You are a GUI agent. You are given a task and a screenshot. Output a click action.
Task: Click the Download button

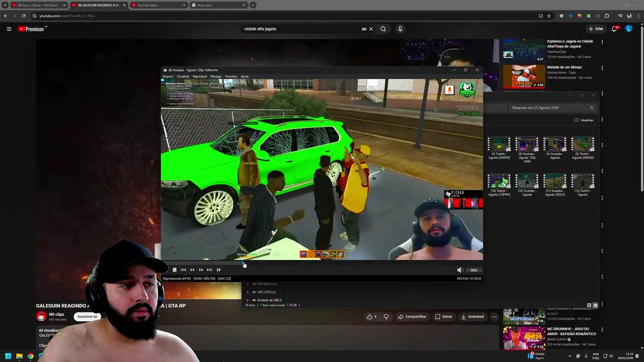click(x=472, y=317)
